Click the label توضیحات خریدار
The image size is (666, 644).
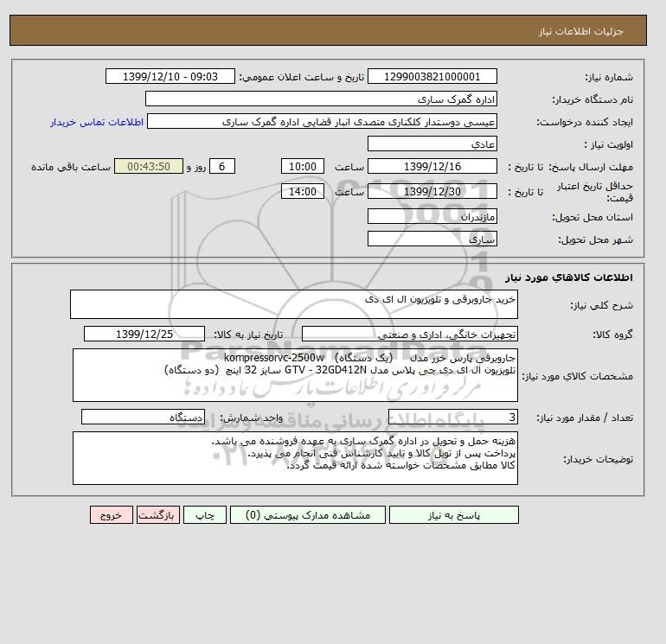[599, 459]
